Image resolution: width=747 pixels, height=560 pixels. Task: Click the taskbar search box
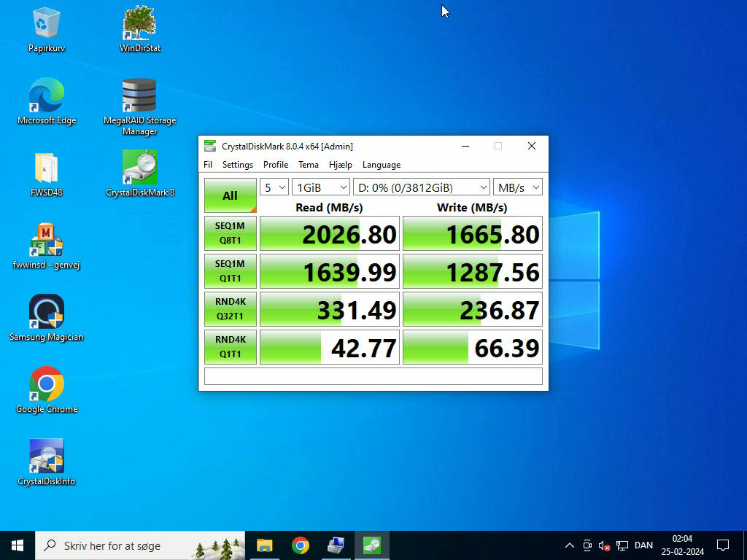pyautogui.click(x=141, y=545)
